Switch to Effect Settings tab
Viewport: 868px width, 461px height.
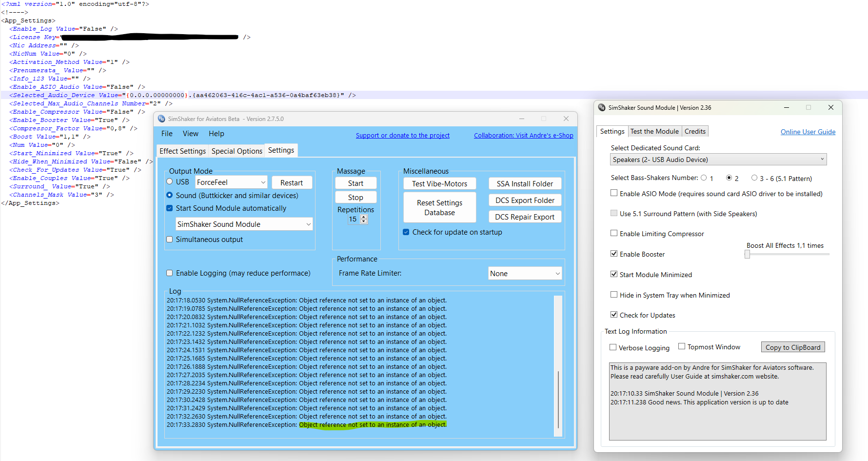pyautogui.click(x=183, y=151)
